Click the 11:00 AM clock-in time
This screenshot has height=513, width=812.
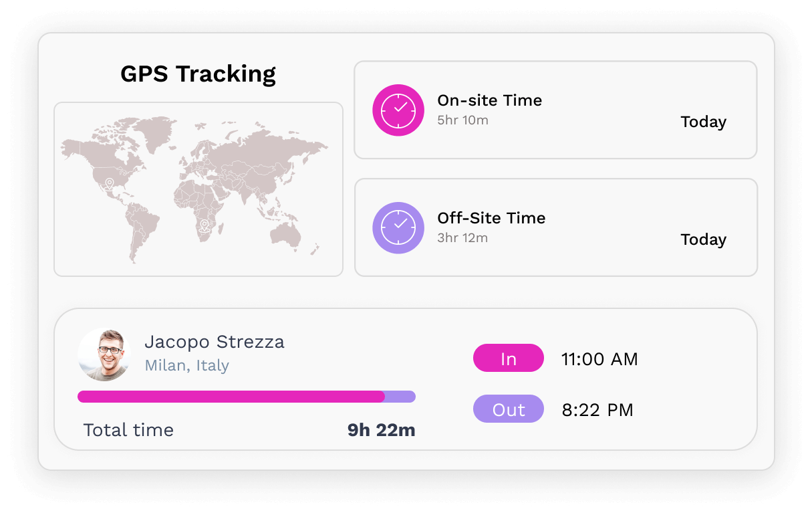600,359
